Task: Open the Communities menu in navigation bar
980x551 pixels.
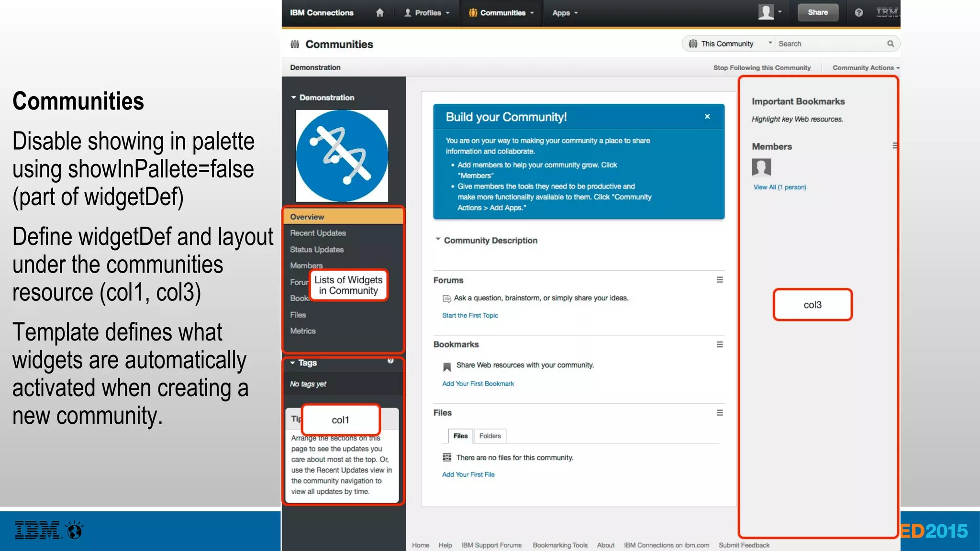Action: click(x=501, y=13)
